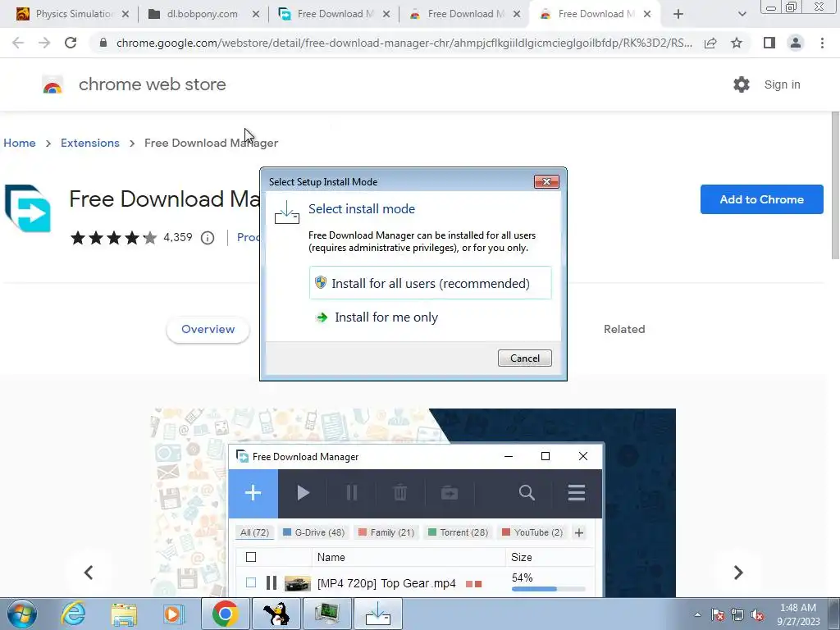
Task: Click the 4,359 ratings count
Action: (178, 237)
